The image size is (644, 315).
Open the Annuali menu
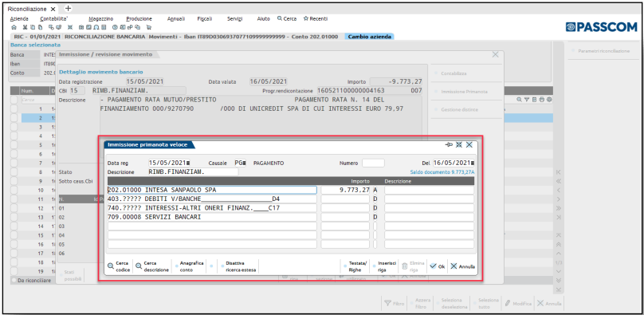(176, 18)
